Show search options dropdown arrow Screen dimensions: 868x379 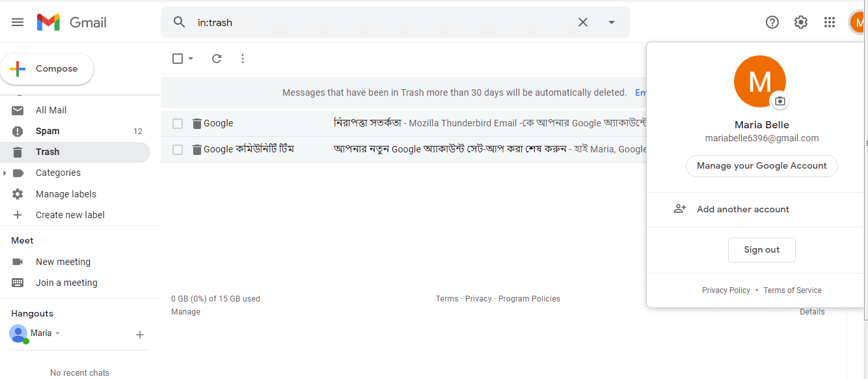[612, 22]
